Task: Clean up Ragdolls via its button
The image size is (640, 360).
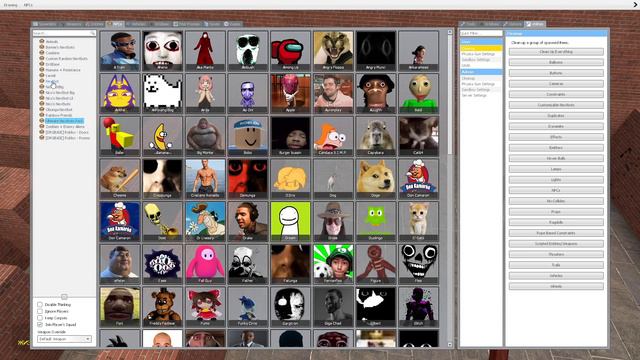Action: [556, 222]
